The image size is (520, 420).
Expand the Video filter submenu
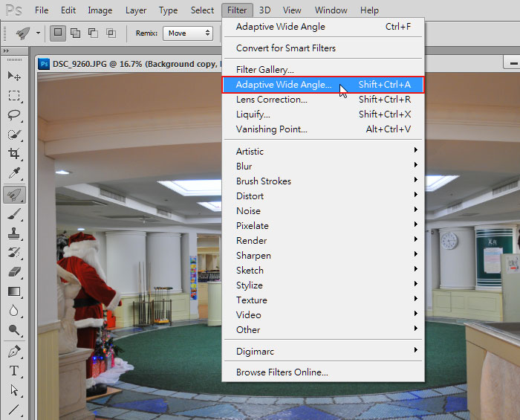point(322,315)
